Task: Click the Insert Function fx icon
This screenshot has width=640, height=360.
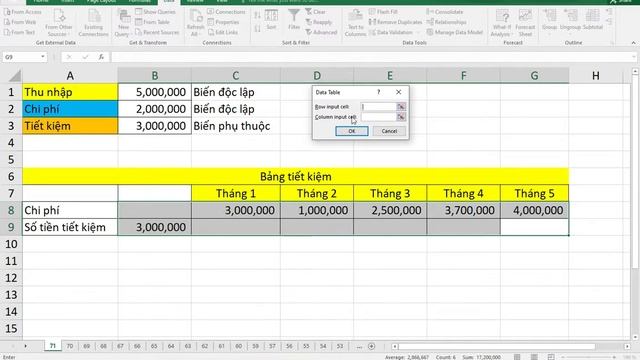Action: (101, 57)
